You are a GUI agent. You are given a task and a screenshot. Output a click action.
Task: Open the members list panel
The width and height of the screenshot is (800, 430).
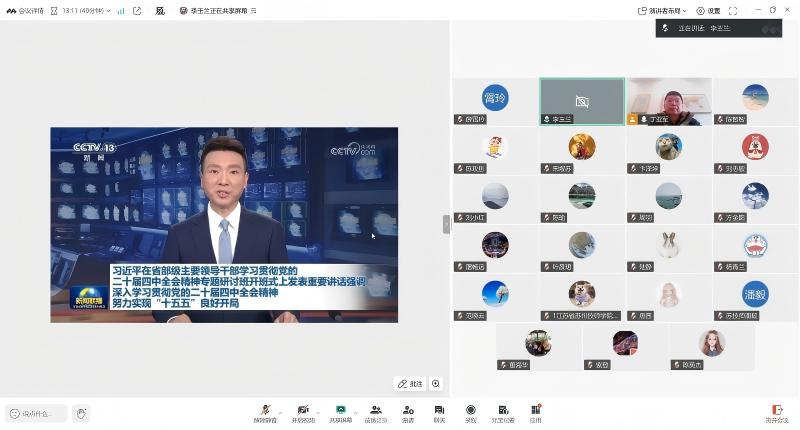(376, 411)
